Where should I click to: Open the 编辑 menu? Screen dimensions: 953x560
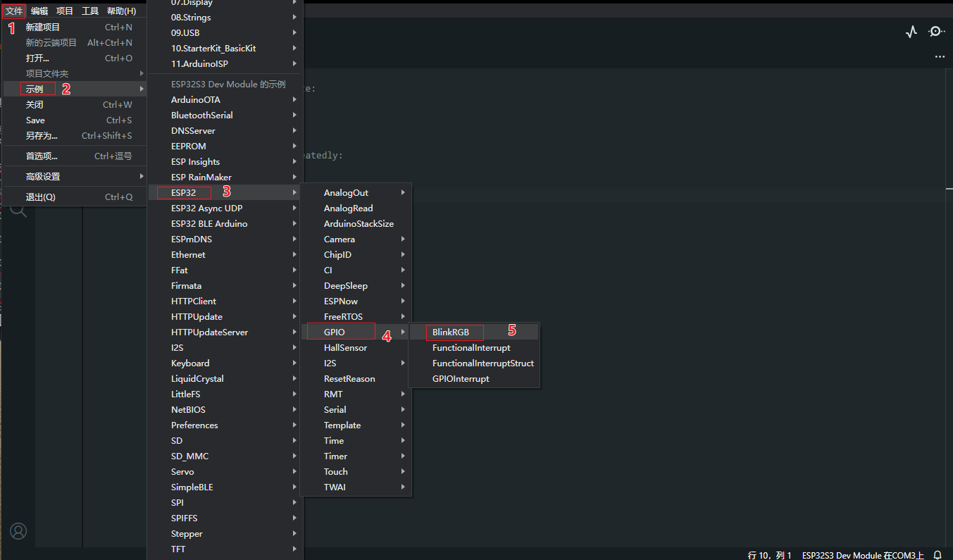(x=39, y=11)
